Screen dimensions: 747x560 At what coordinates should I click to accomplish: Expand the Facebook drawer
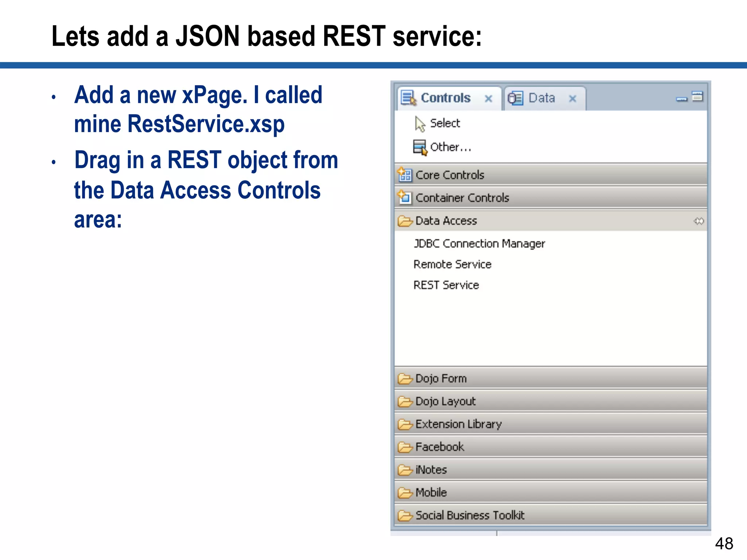click(551, 447)
